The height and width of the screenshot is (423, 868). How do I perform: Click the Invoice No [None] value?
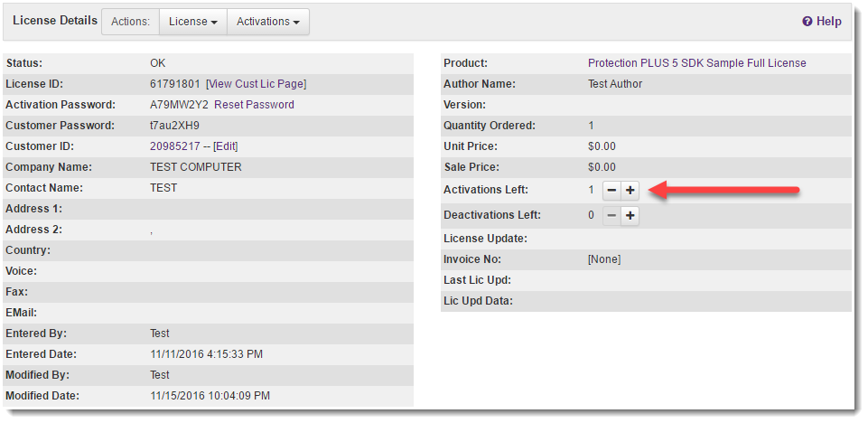coord(604,259)
